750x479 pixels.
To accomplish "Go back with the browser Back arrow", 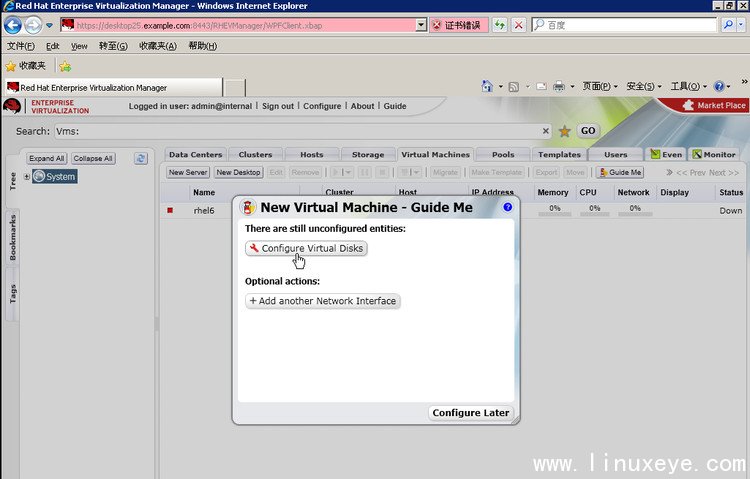I will pos(13,25).
